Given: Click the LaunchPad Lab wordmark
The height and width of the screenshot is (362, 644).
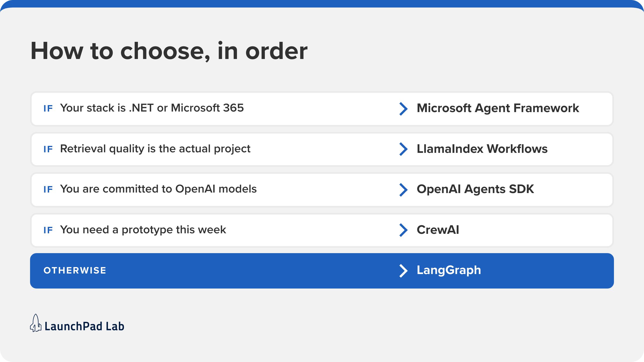Looking at the screenshot, I should coord(84,326).
